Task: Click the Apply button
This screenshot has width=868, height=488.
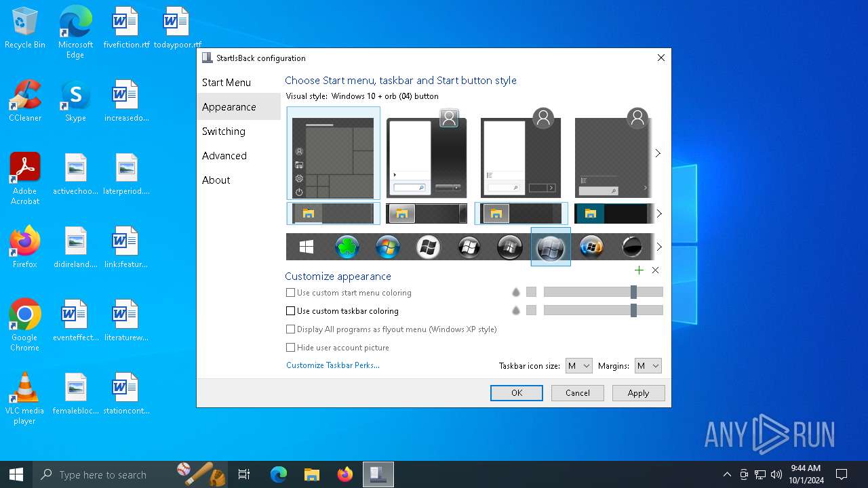Action: (638, 393)
